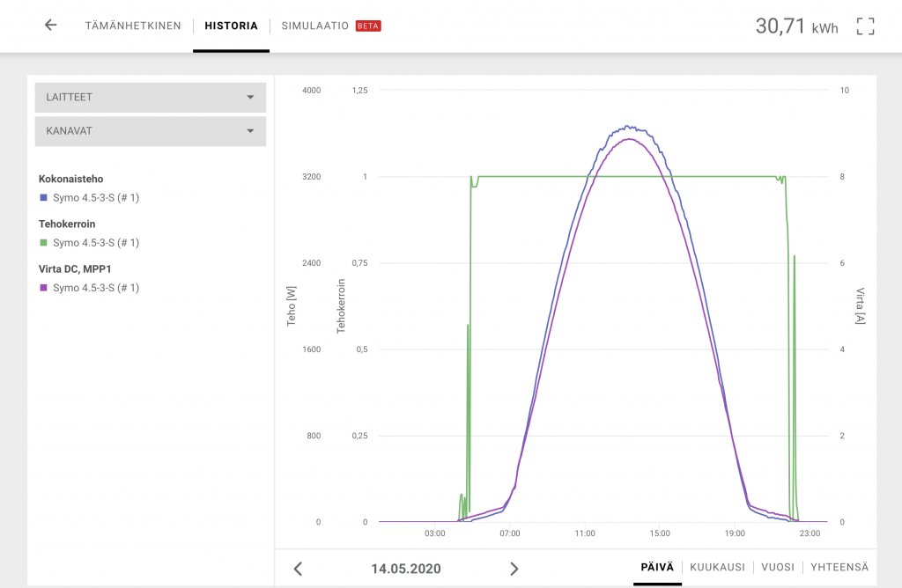Viewport: 902px width, 588px height.
Task: Click the purple Virta DC legend swatch
Action: 43,288
